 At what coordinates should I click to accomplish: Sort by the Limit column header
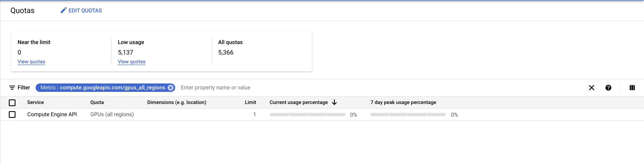(x=251, y=102)
